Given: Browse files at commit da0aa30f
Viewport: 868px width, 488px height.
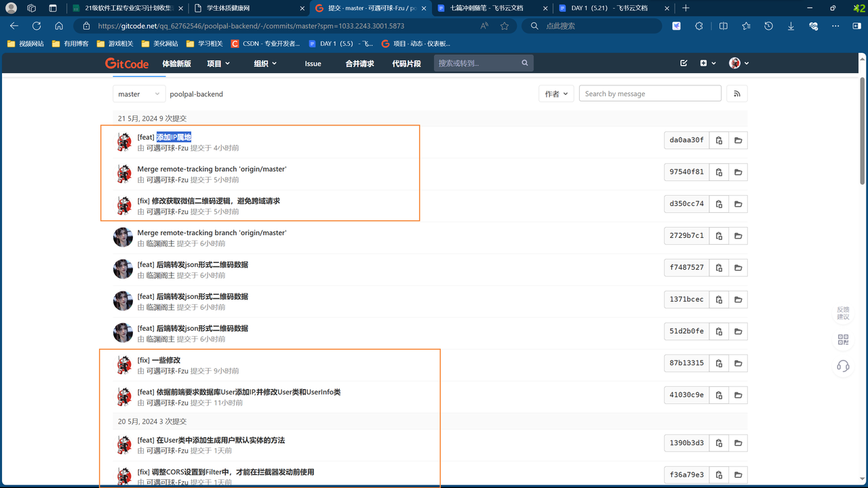Looking at the screenshot, I should tap(738, 140).
